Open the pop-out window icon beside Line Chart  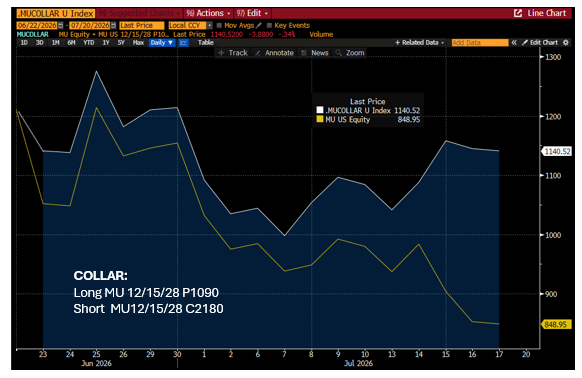point(518,13)
